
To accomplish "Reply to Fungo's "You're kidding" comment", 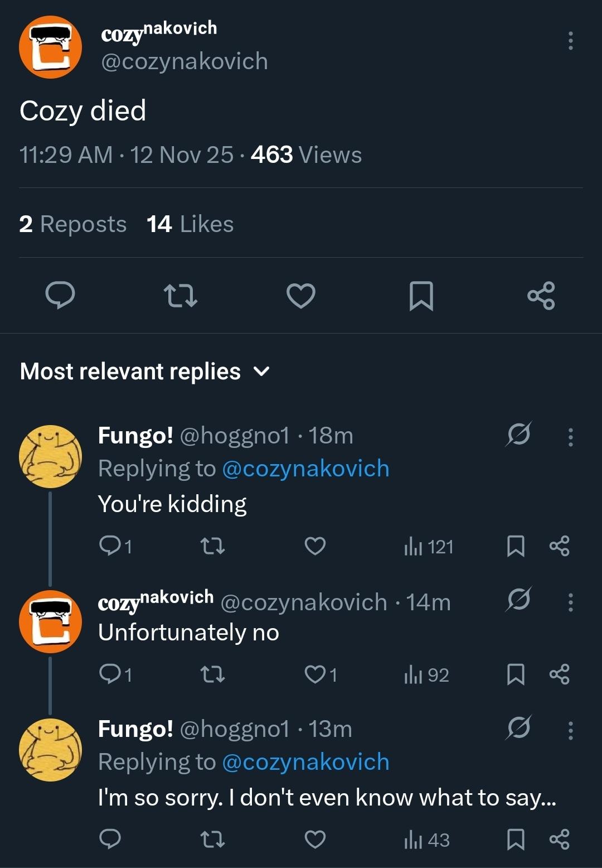I will tap(109, 546).
